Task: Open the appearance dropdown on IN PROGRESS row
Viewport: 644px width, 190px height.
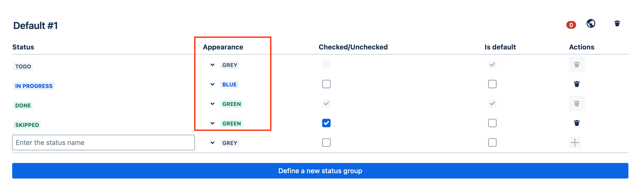Action: coord(212,84)
